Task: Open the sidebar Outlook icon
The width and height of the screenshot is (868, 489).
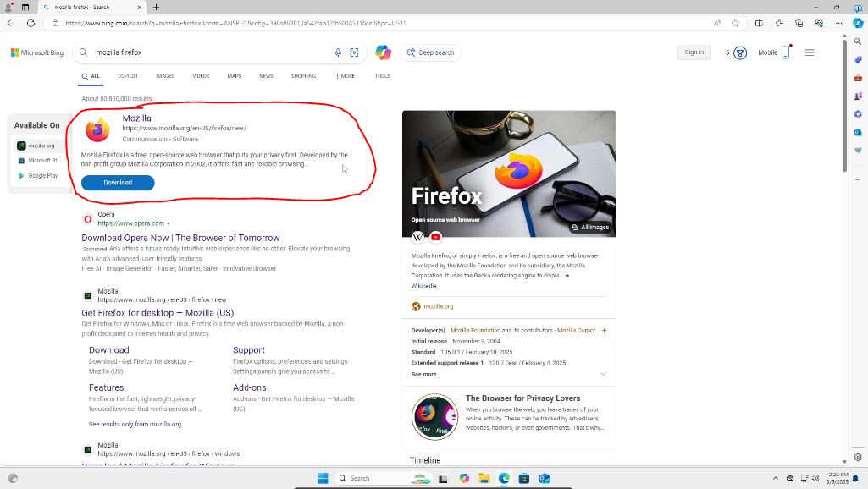Action: tap(858, 132)
